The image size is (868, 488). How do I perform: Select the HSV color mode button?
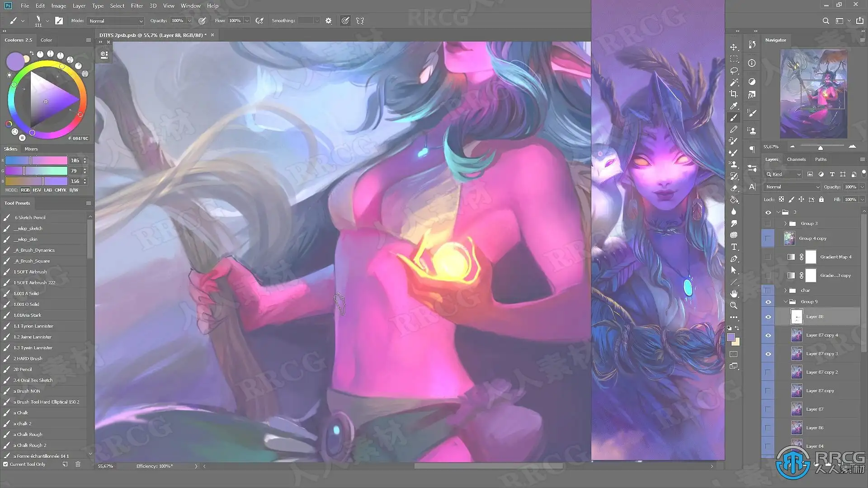pos(37,190)
